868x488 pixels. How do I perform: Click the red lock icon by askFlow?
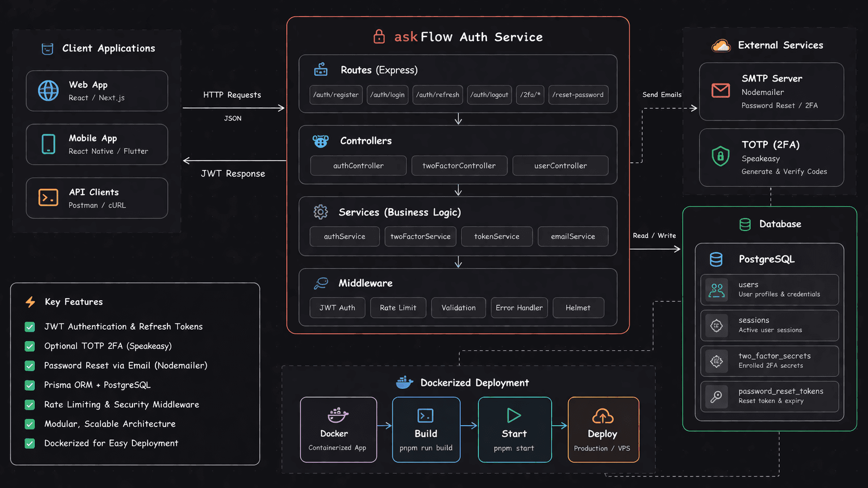[x=379, y=36]
